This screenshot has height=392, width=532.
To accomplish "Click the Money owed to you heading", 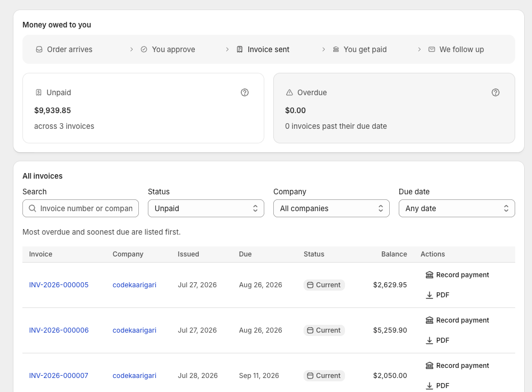I will tap(57, 25).
